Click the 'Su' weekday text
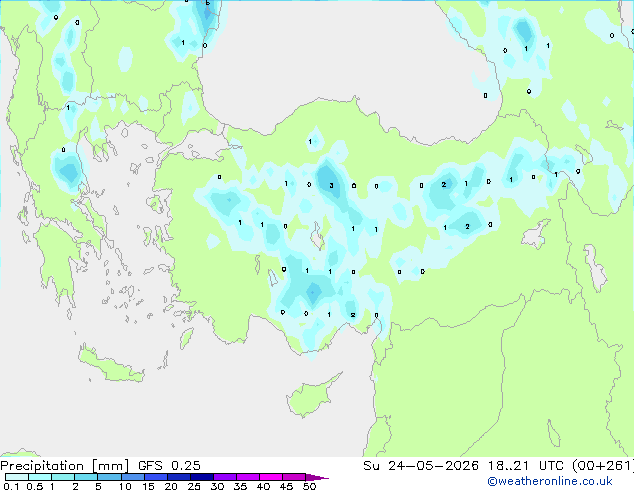This screenshot has height=490, width=634. coord(371,466)
